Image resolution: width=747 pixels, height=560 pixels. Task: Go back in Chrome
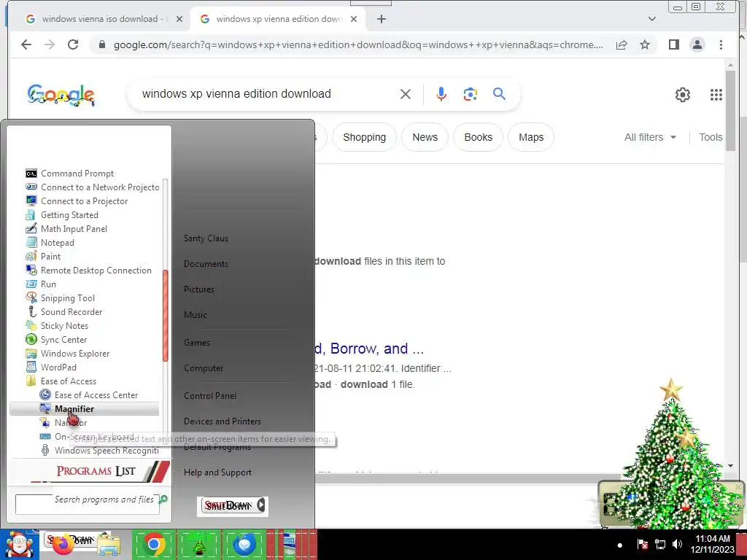pyautogui.click(x=26, y=44)
